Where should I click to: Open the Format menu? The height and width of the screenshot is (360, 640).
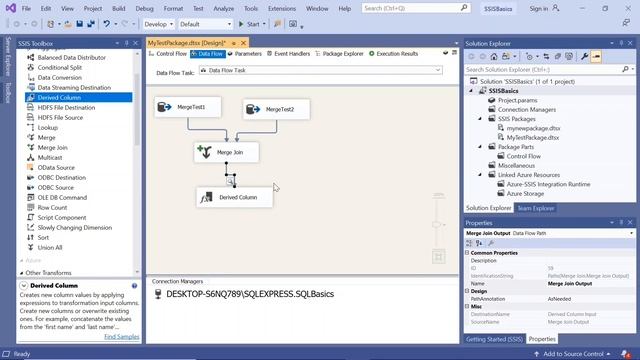173,9
